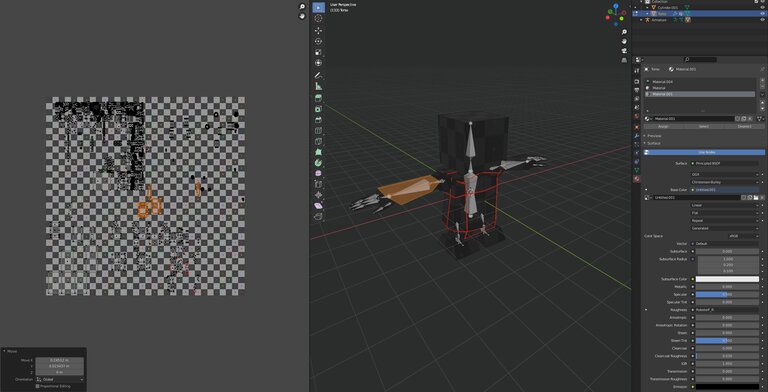Select the Annotate tool

pyautogui.click(x=318, y=76)
